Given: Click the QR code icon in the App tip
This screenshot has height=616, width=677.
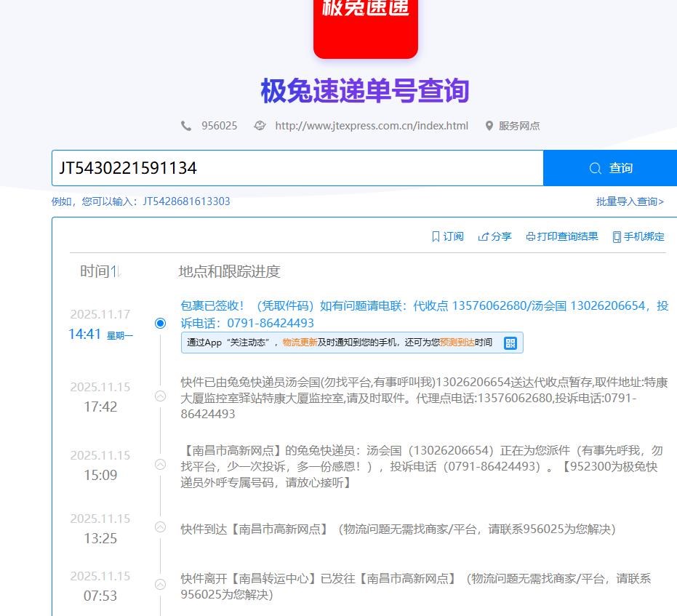Looking at the screenshot, I should coord(510,343).
